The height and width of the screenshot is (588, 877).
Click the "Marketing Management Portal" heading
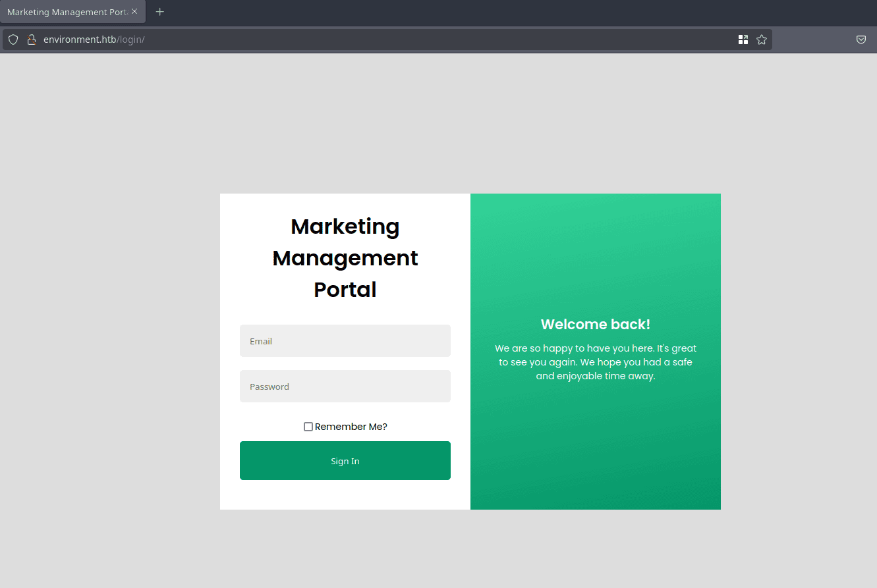(345, 257)
